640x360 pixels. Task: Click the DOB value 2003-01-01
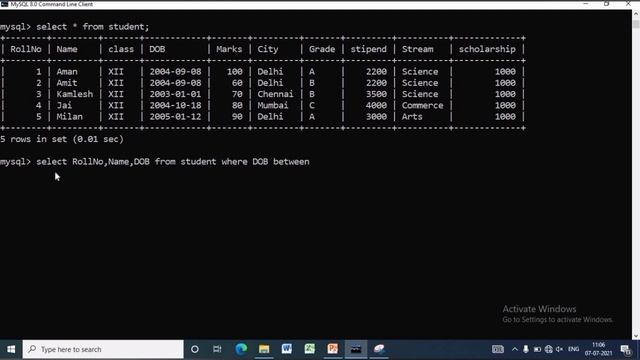pos(175,94)
